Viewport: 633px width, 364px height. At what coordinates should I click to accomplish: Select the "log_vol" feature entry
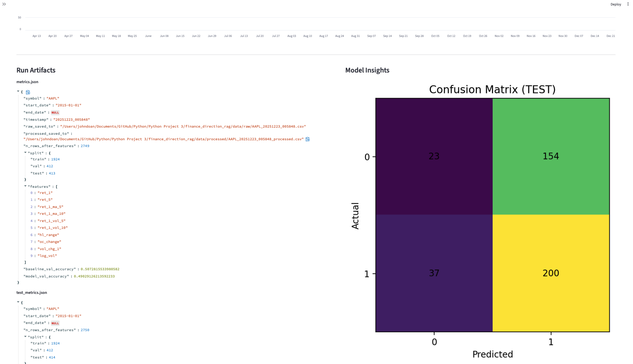coord(48,256)
